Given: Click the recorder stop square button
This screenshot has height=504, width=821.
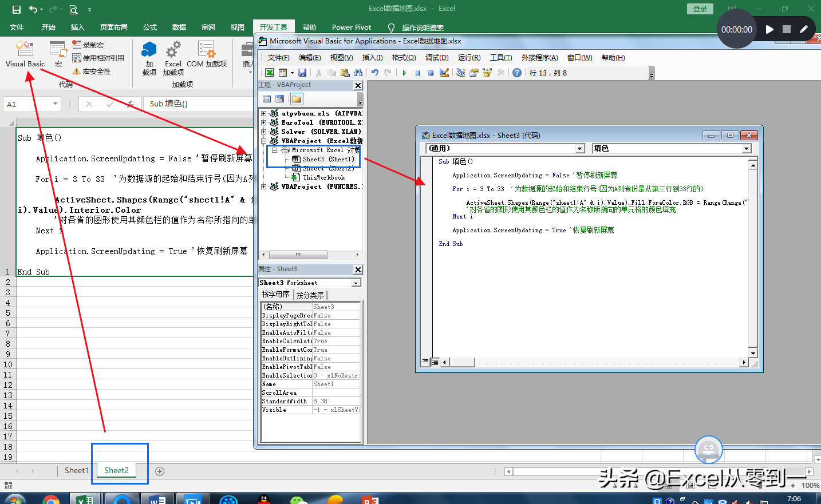Looking at the screenshot, I should (x=787, y=29).
